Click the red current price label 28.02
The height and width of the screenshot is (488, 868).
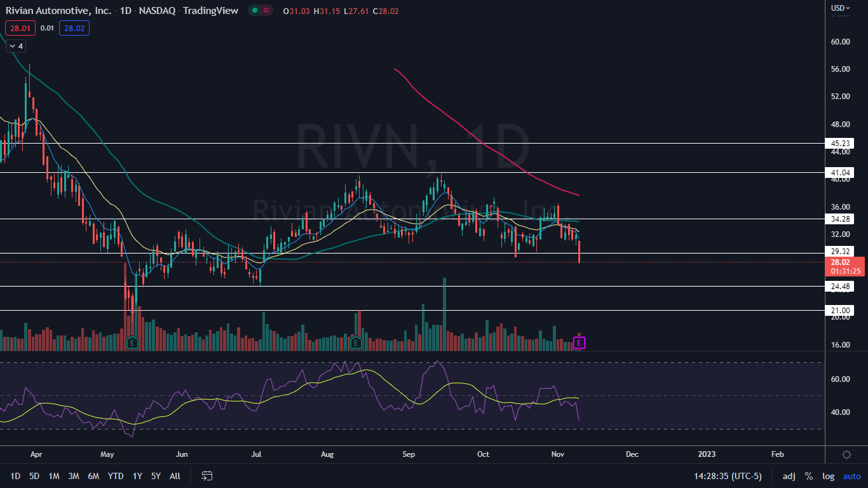click(x=842, y=262)
